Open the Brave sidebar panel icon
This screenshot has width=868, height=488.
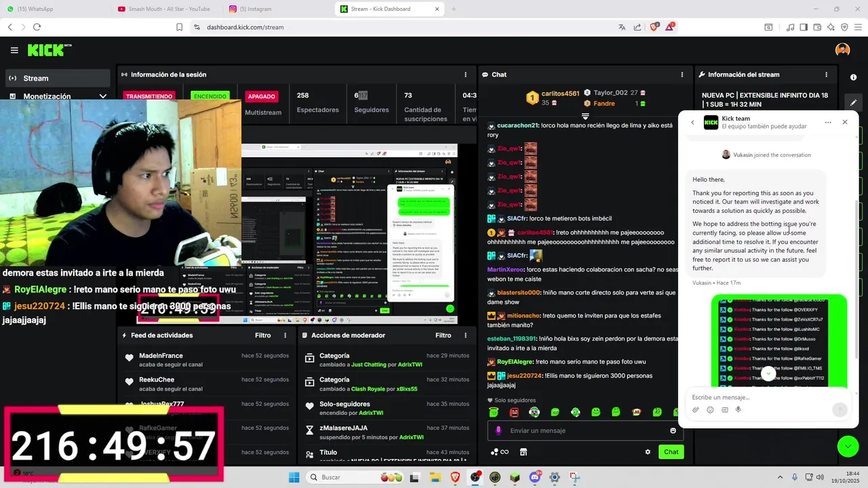click(x=804, y=27)
